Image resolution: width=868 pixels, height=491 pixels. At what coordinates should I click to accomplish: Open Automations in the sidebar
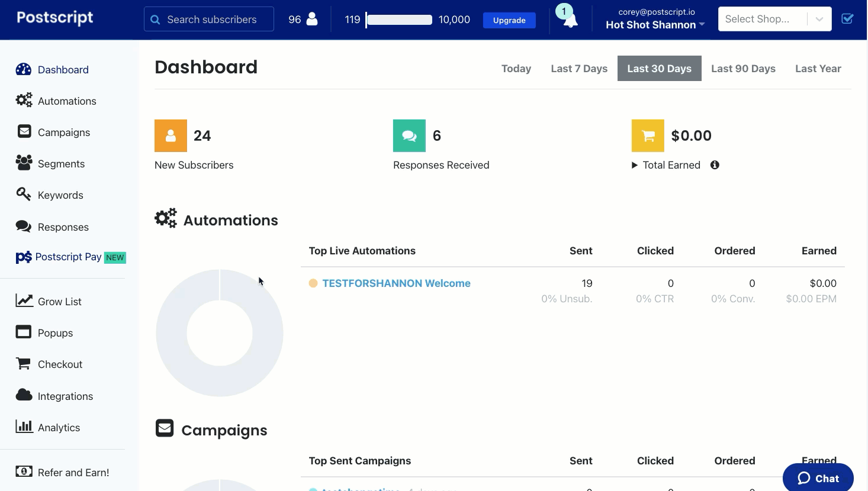(67, 101)
